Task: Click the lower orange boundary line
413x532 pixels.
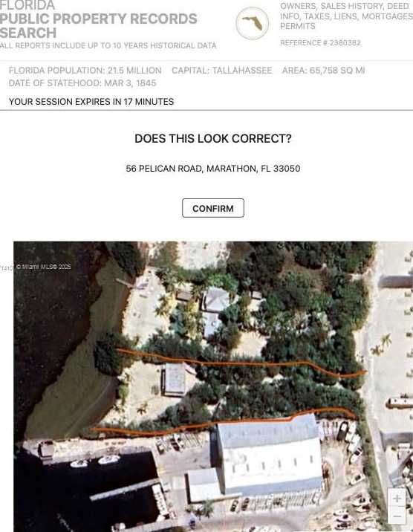Action: tap(224, 423)
